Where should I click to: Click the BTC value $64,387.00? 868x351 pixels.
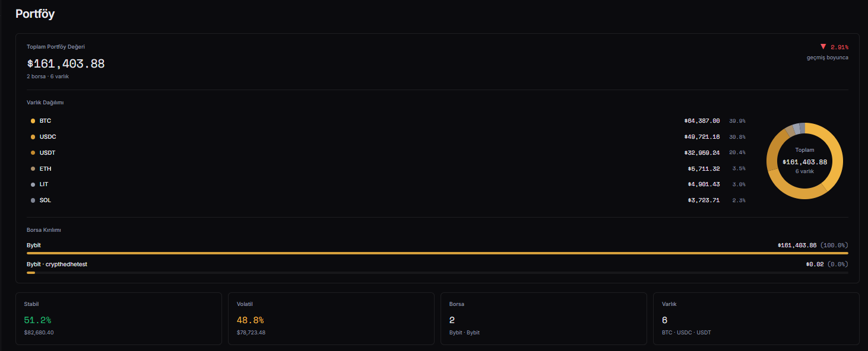pyautogui.click(x=702, y=121)
